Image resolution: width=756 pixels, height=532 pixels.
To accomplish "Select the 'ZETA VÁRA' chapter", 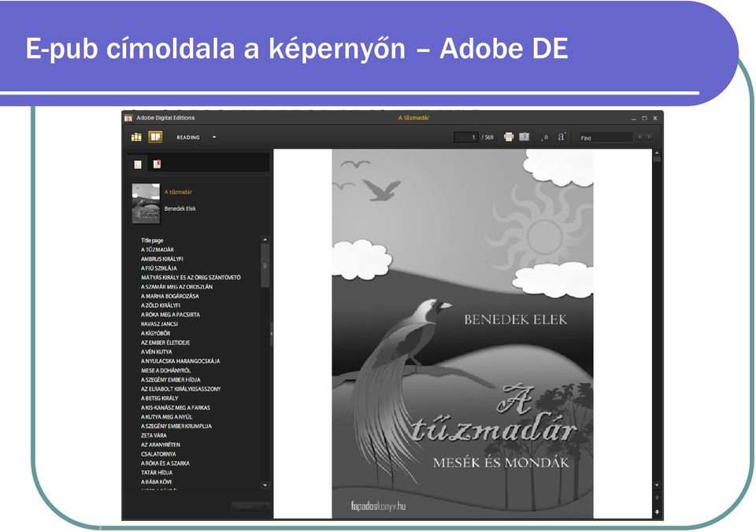I will point(154,435).
